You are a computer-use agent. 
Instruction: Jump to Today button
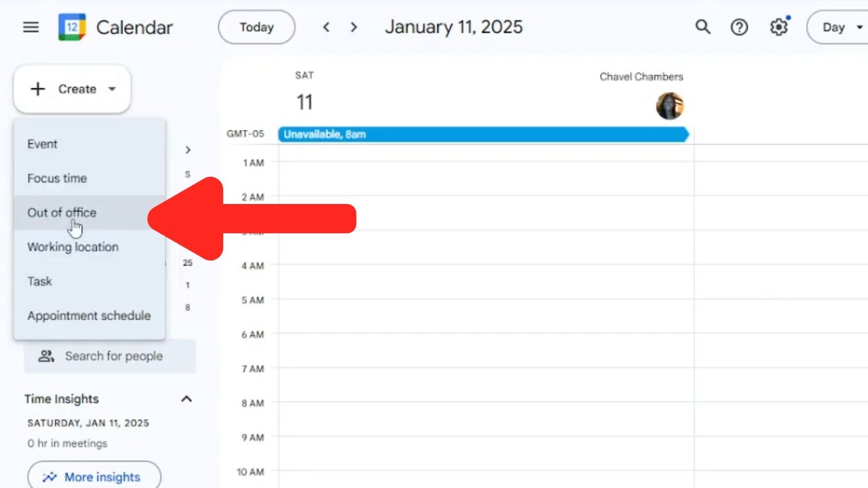[x=256, y=28]
